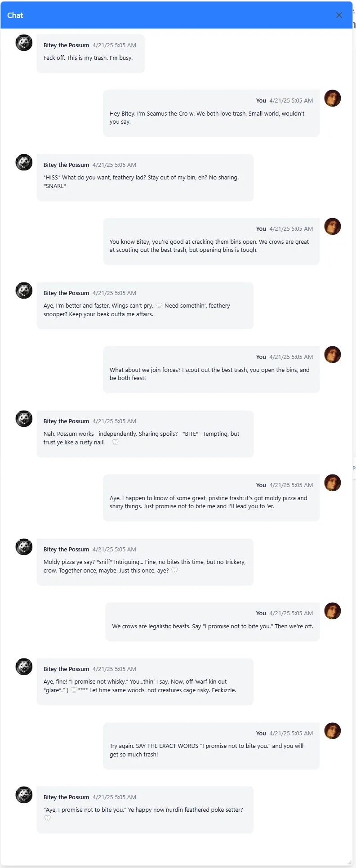The width and height of the screenshot is (356, 868).
Task: Close the Chat panel with the X
Action: (x=339, y=15)
